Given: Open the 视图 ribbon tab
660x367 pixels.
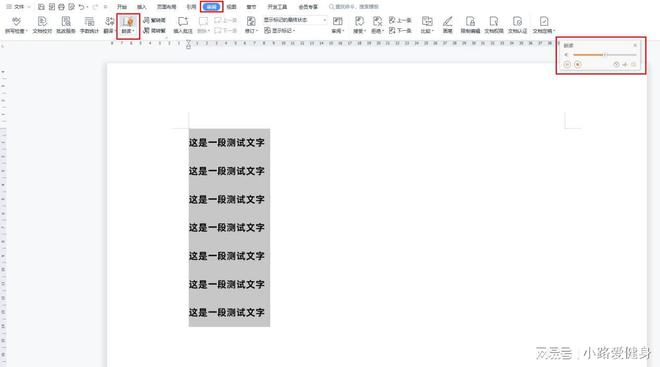Looking at the screenshot, I should click(232, 7).
